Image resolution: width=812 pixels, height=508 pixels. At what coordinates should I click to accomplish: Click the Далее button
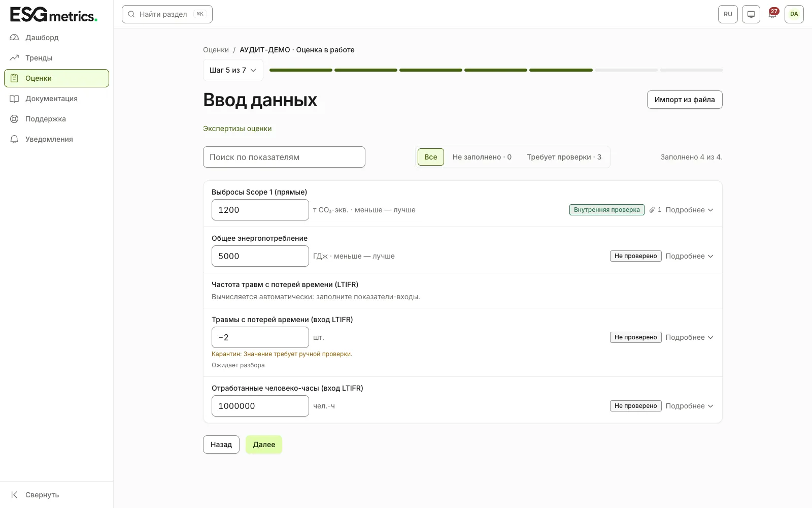tap(264, 444)
